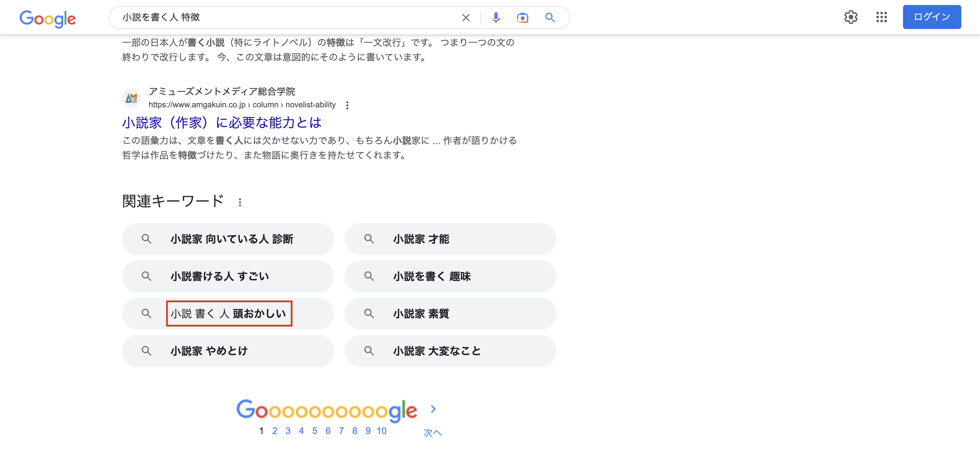Go to results page 5
The width and height of the screenshot is (980, 468).
(315, 431)
